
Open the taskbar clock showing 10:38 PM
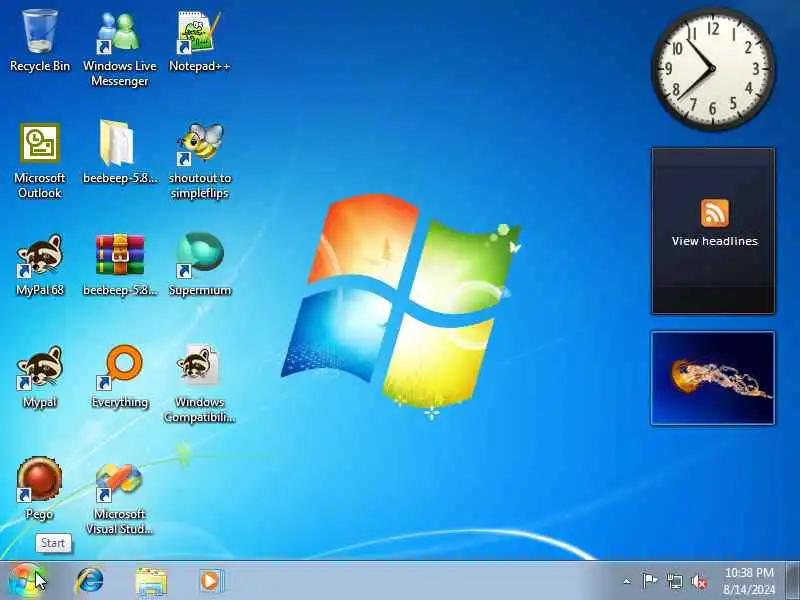click(x=749, y=581)
